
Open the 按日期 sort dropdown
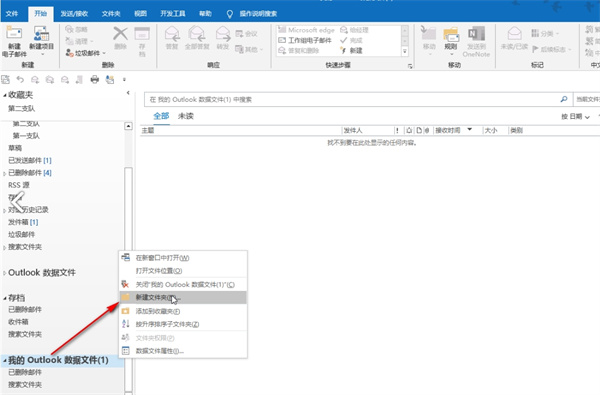[576, 116]
